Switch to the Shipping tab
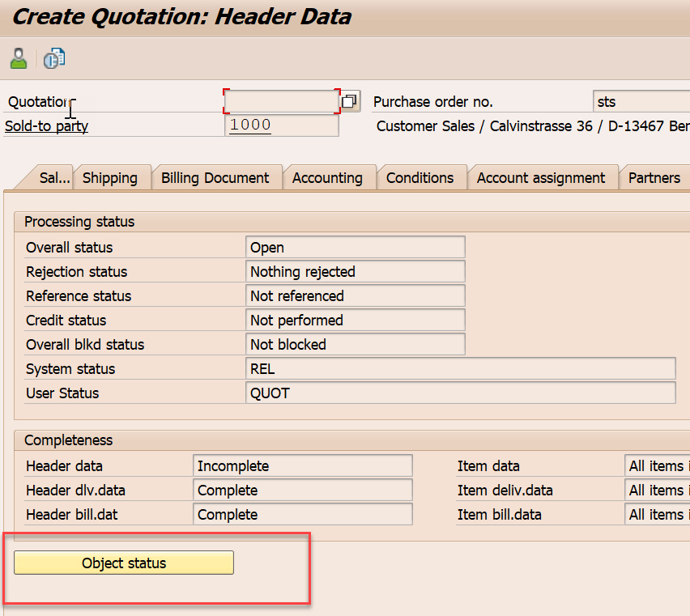 tap(111, 177)
